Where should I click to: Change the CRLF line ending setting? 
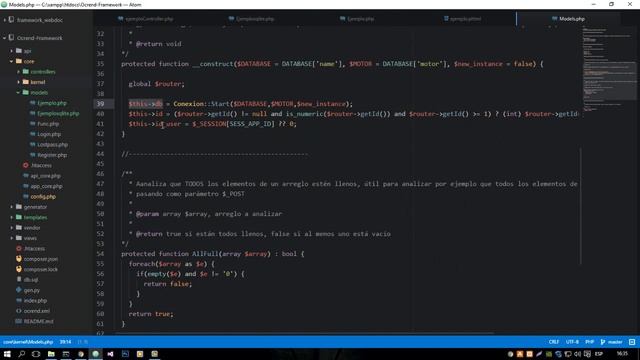pos(554,342)
